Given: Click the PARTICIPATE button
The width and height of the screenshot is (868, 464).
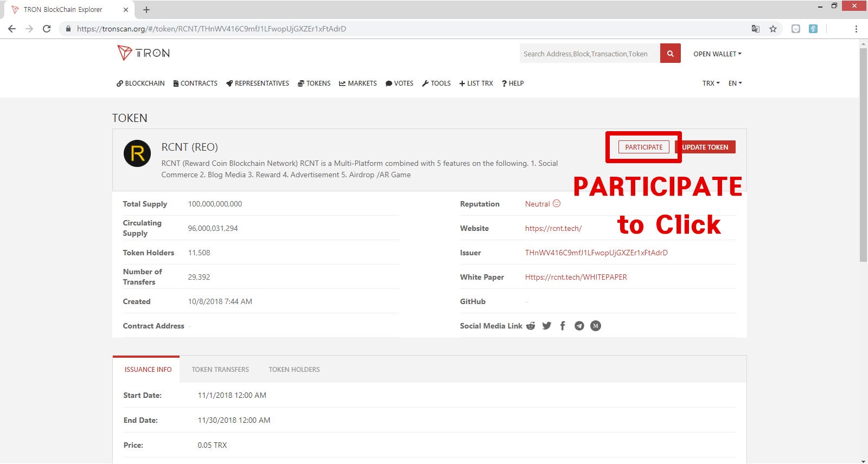Looking at the screenshot, I should point(644,147).
